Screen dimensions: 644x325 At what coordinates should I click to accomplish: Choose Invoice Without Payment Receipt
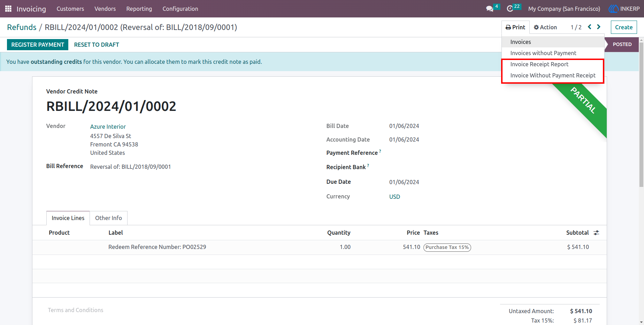[553, 75]
